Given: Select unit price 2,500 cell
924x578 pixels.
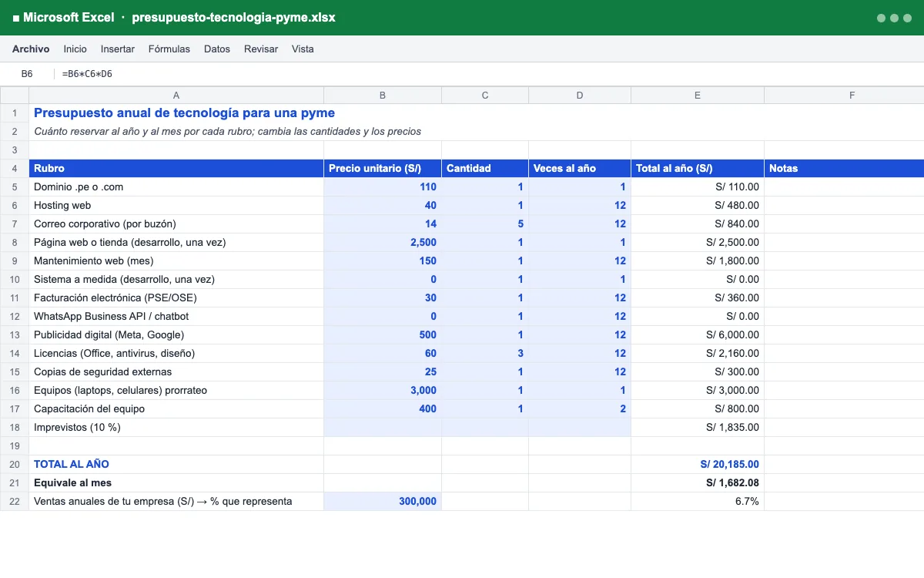Looking at the screenshot, I should coord(383,242).
